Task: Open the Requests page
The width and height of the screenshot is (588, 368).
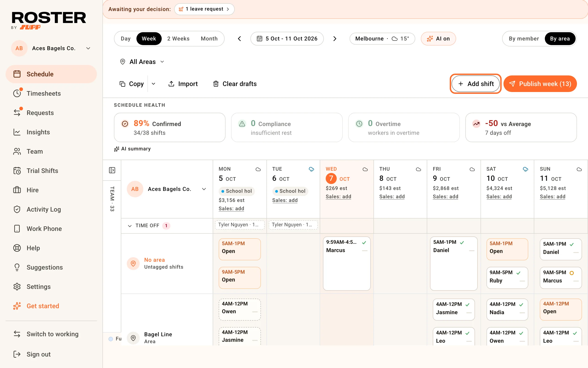Action: click(51, 113)
